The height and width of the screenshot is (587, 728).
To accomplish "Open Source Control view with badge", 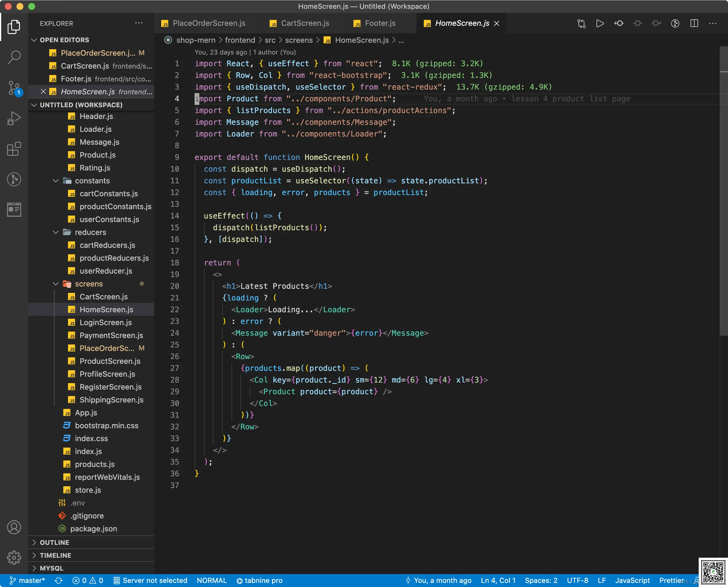I will coord(14,88).
